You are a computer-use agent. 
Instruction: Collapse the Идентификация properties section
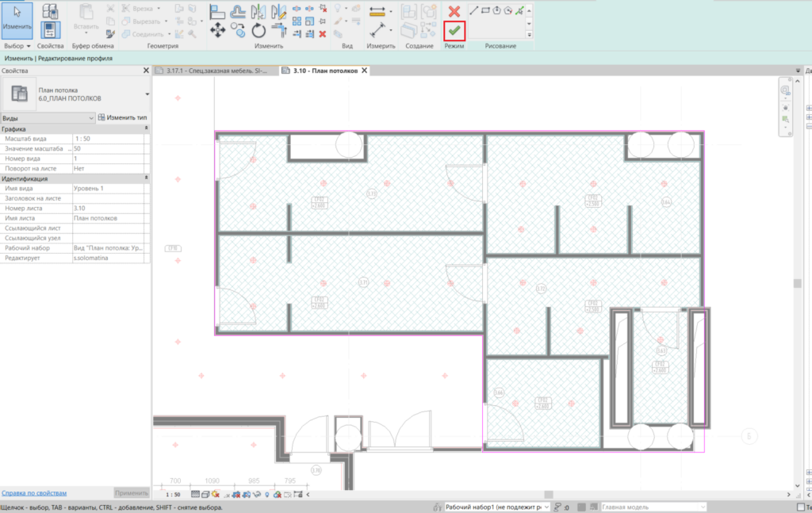coord(146,179)
